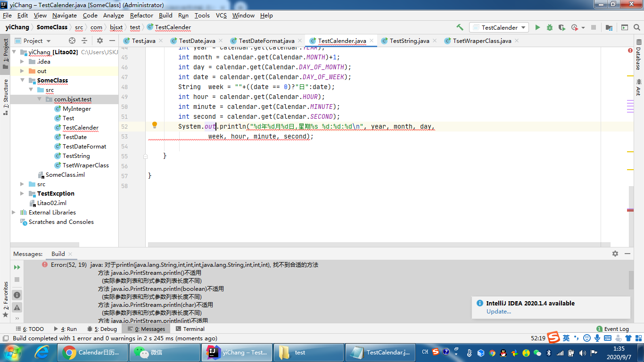
Task: Open the TestCalender run configuration dropdown
Action: (499, 27)
